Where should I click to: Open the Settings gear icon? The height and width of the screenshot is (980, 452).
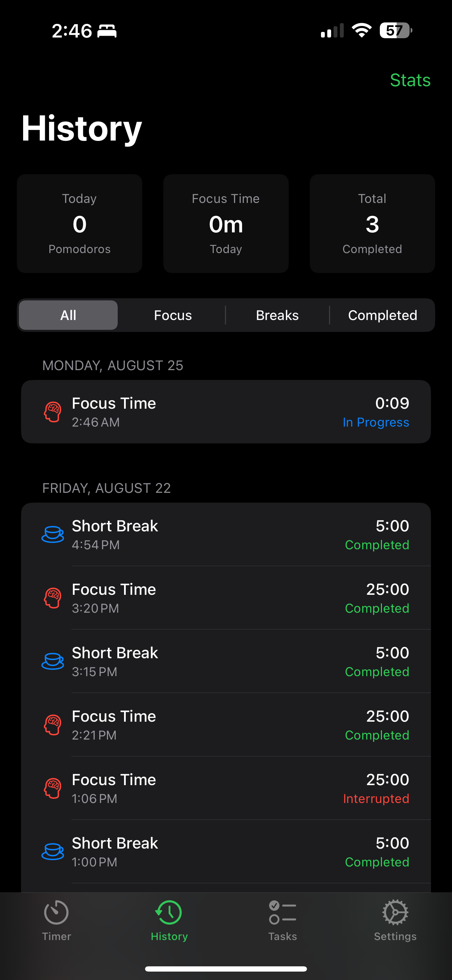(395, 912)
